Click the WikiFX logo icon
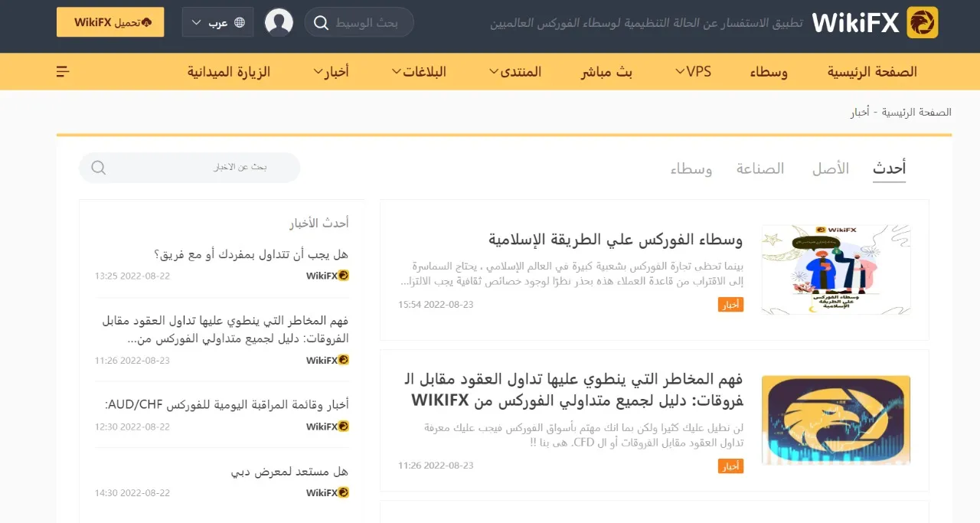This screenshot has width=980, height=523. [x=922, y=22]
